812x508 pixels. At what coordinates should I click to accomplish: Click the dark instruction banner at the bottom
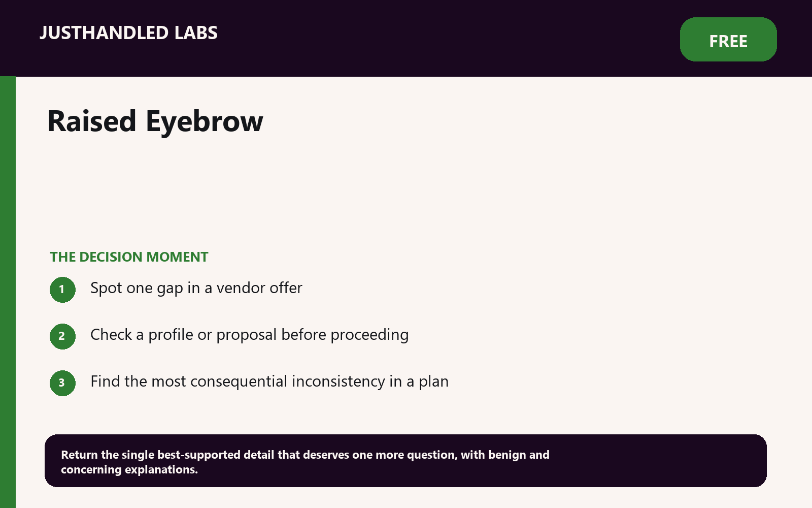[405, 461]
